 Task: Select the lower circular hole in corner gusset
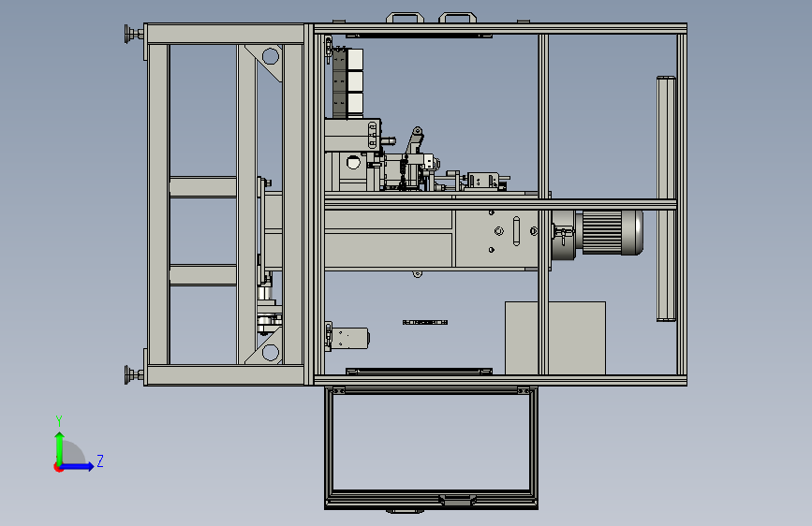click(x=271, y=353)
